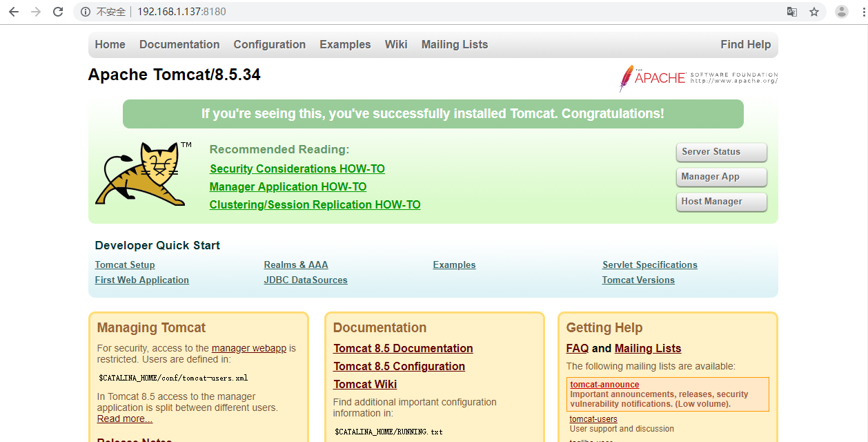Open Clustering/Session Replication HOW-TO link
The height and width of the screenshot is (442, 868).
pos(315,204)
